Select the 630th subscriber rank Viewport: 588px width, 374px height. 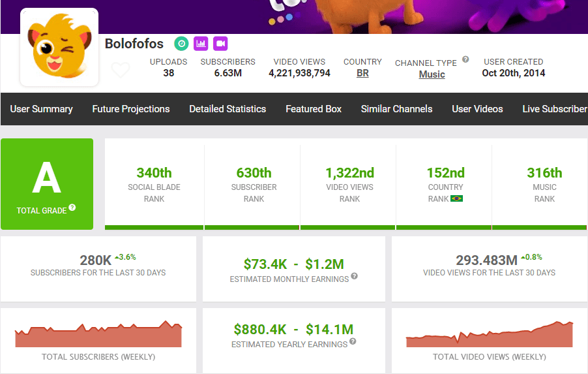[254, 173]
